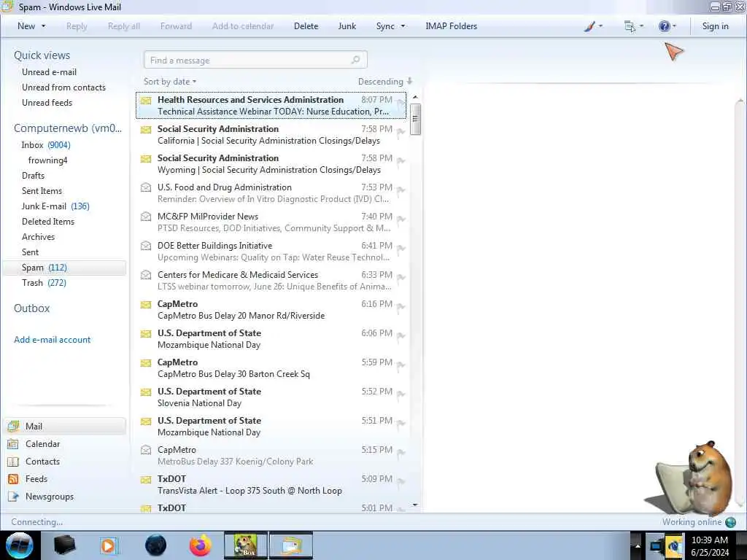Open media player icon in taskbar
Image resolution: width=747 pixels, height=560 pixels.
click(x=109, y=545)
